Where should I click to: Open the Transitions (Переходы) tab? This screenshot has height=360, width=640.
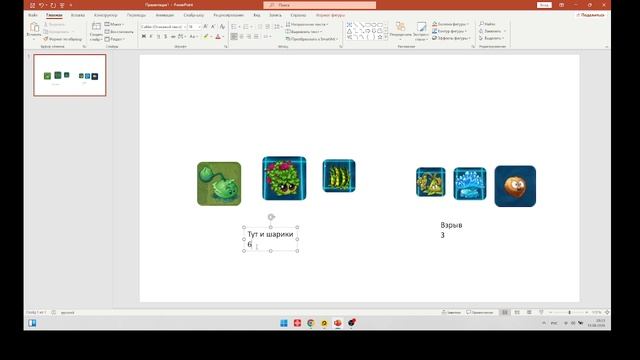[136, 15]
